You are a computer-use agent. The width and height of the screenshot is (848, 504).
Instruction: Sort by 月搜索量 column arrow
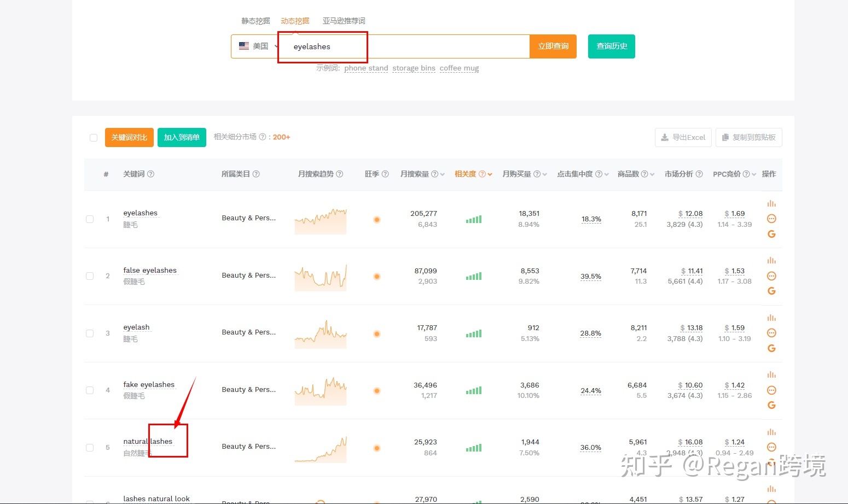click(442, 174)
